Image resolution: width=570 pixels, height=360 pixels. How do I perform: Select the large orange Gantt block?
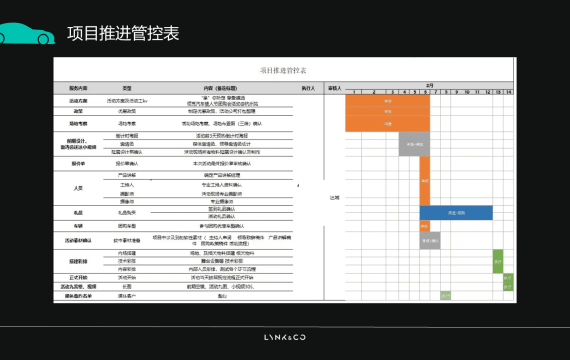(388, 113)
